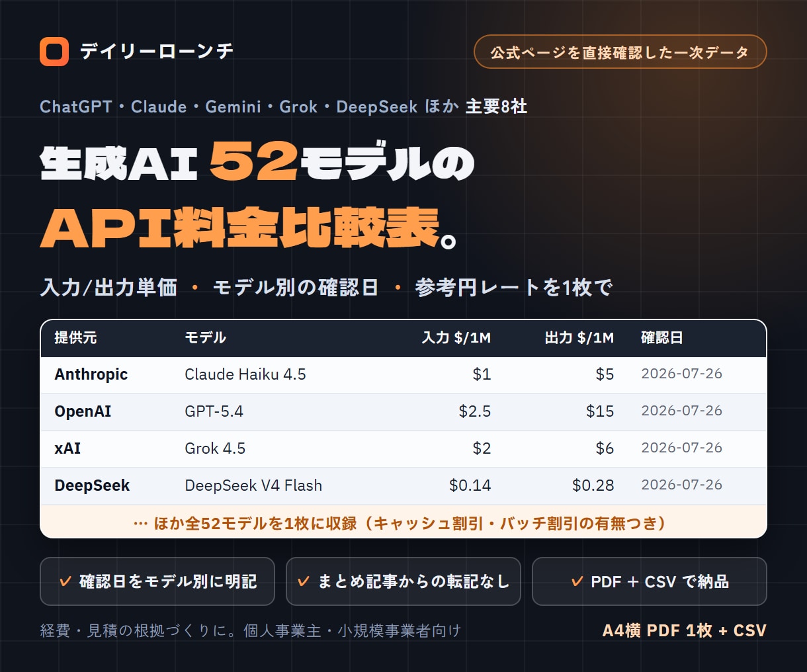This screenshot has height=672, width=807.
Task: Click the $15 output price for GPT-5.4
Action: [600, 411]
